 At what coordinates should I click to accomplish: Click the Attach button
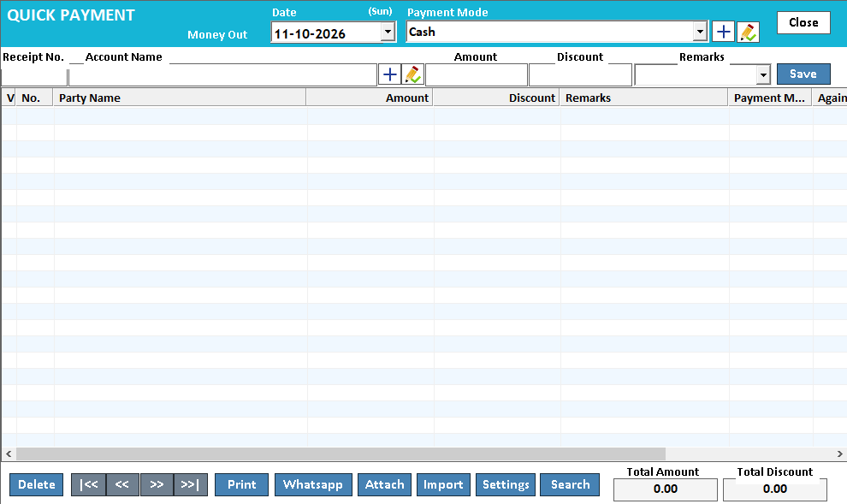(385, 484)
